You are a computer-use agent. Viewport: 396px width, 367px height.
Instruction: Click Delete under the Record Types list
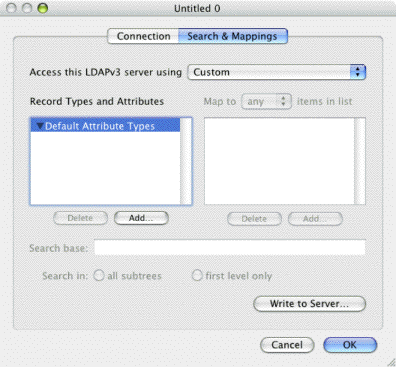(x=80, y=218)
